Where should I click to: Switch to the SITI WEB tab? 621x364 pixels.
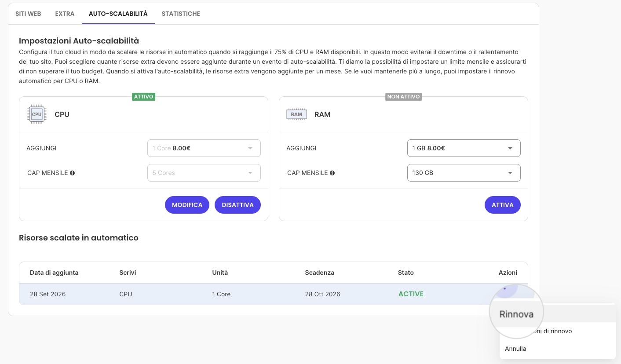(x=28, y=14)
